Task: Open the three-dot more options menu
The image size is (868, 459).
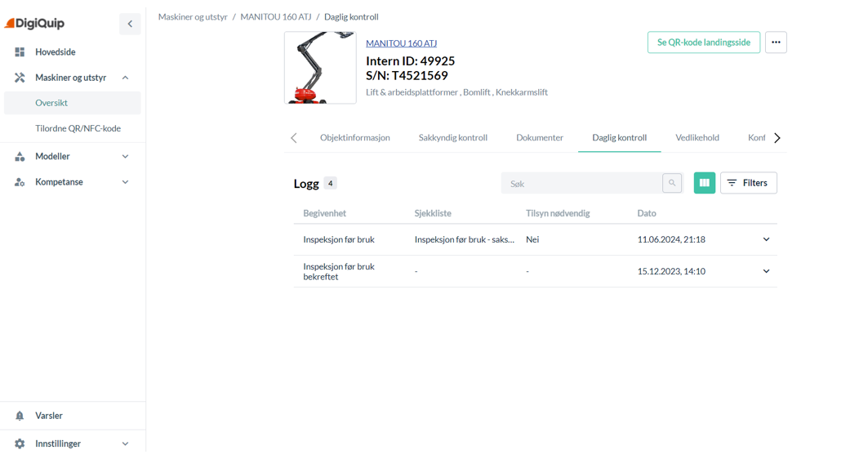Action: click(x=776, y=42)
